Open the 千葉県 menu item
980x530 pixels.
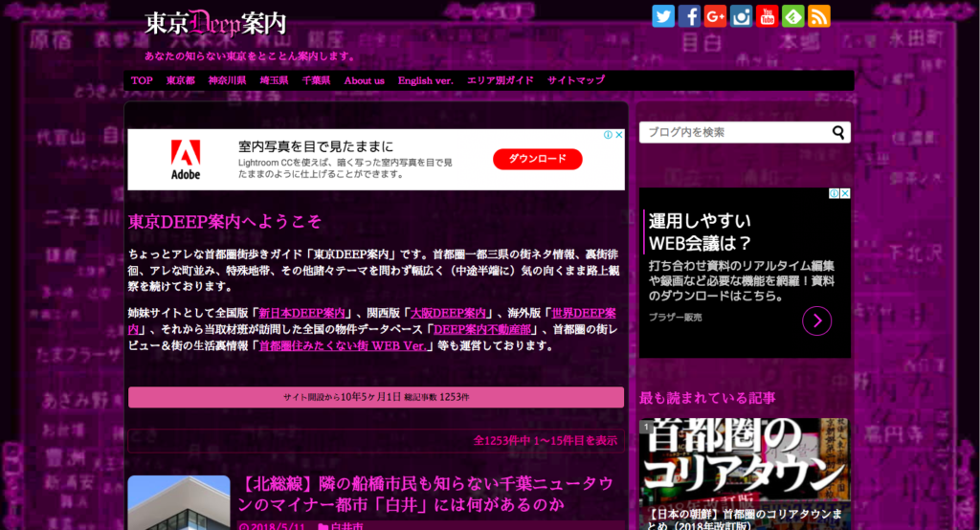(x=316, y=80)
